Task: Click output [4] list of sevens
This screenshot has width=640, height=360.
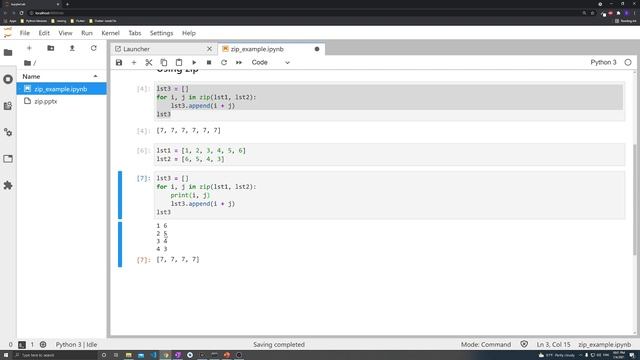Action: 189,131
